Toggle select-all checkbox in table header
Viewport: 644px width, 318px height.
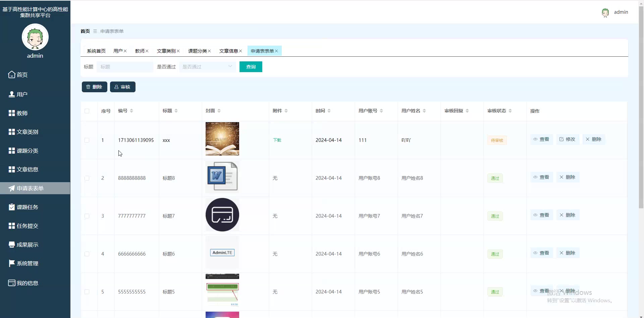coord(87,111)
